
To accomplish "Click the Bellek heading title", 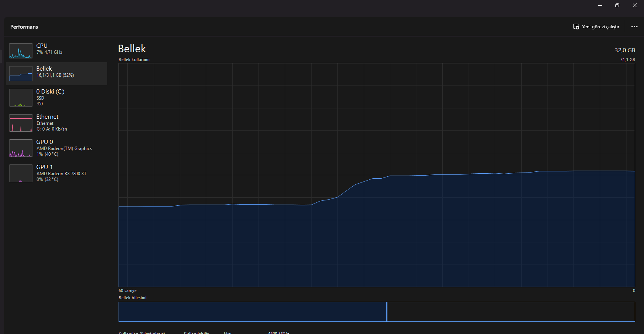I will (x=132, y=49).
